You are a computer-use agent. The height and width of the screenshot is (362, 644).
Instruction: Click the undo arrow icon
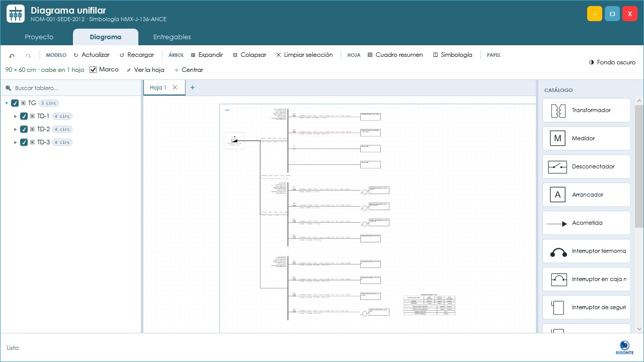point(12,55)
